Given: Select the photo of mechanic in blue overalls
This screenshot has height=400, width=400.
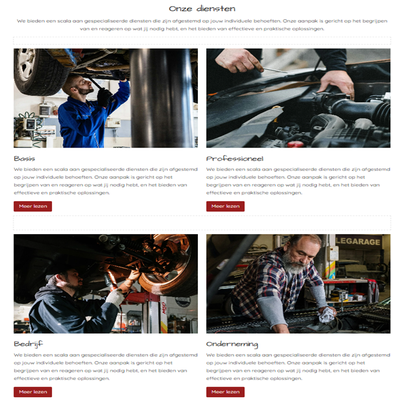Looking at the screenshot, I should [106, 98].
